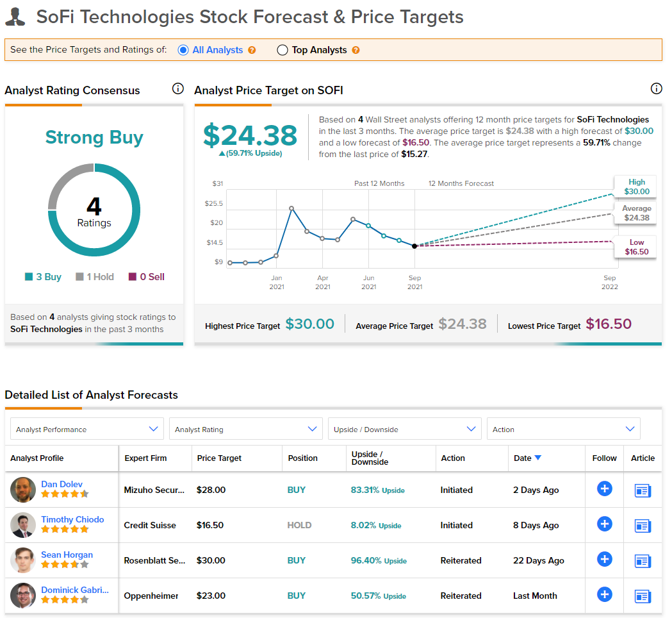Sort by the Date column header
The height and width of the screenshot is (618, 672).
point(527,458)
